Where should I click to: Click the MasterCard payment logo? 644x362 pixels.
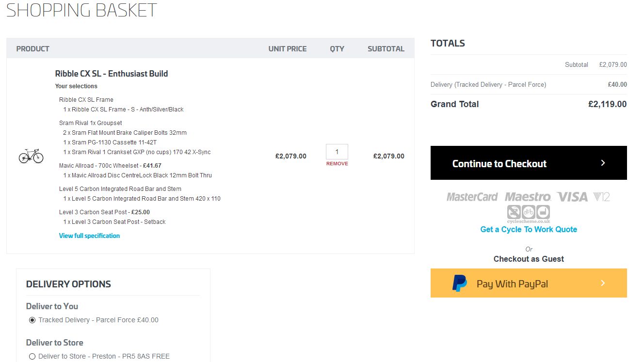point(472,197)
